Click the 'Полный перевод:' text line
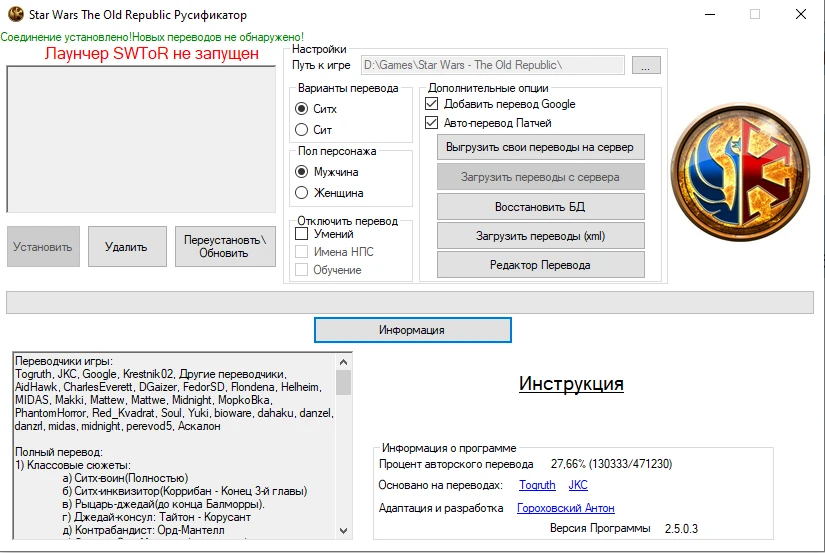The height and width of the screenshot is (553, 825). tap(59, 452)
